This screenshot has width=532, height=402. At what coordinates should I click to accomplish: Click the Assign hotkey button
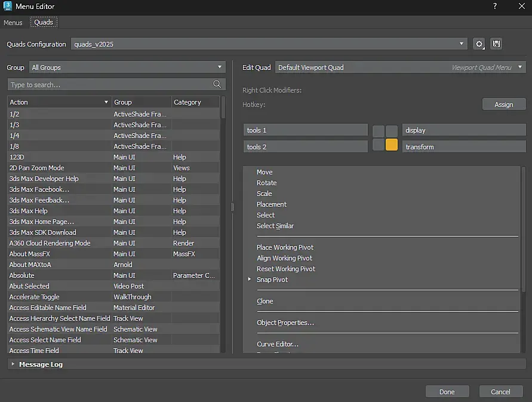point(503,105)
